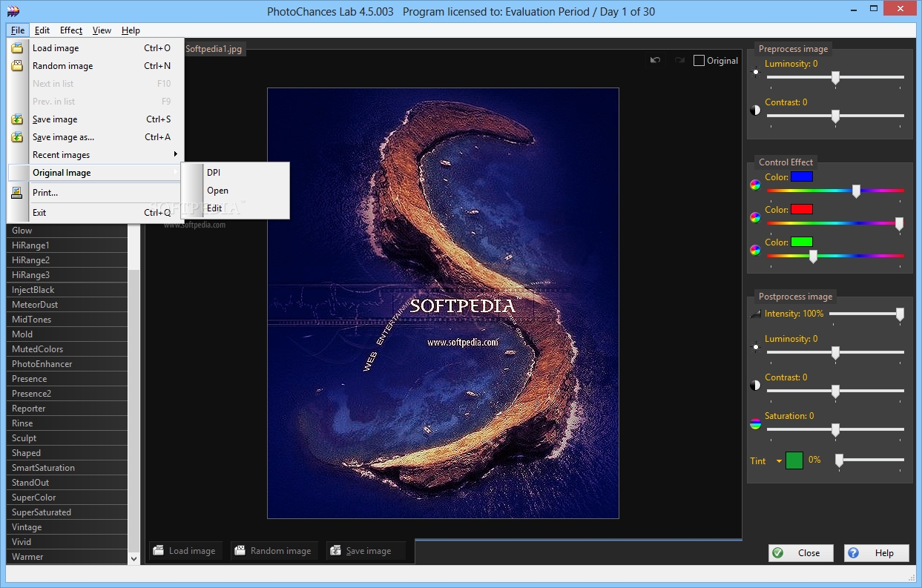Click the green Tint swatch
This screenshot has height=588, width=922.
point(794,460)
